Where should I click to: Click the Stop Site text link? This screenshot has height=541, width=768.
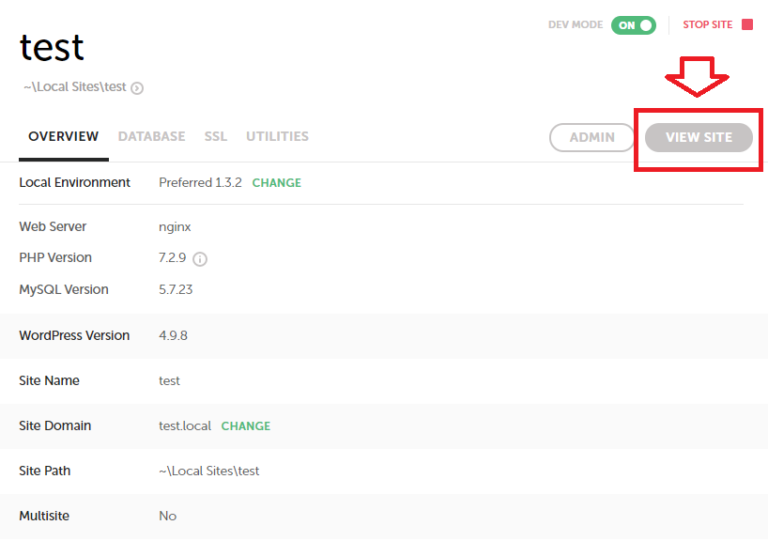click(x=708, y=24)
